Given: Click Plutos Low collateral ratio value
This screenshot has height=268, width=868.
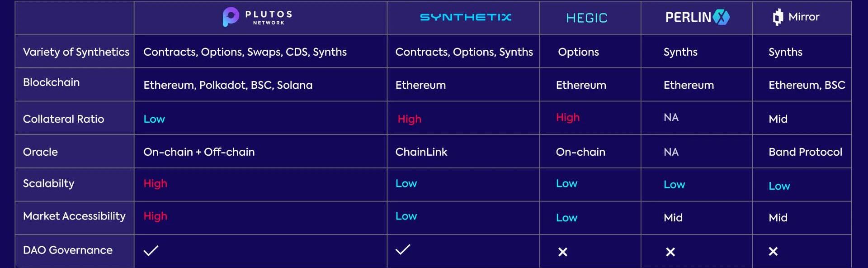Looking at the screenshot, I should [x=154, y=119].
